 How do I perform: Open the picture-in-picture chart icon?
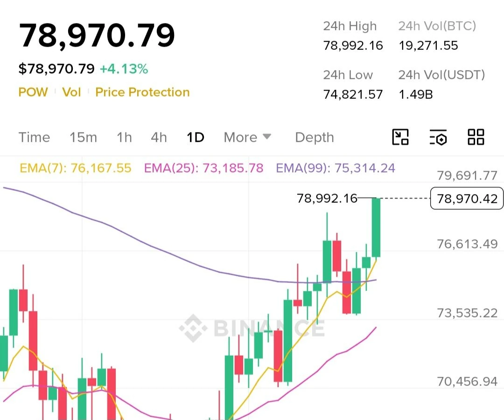[400, 137]
